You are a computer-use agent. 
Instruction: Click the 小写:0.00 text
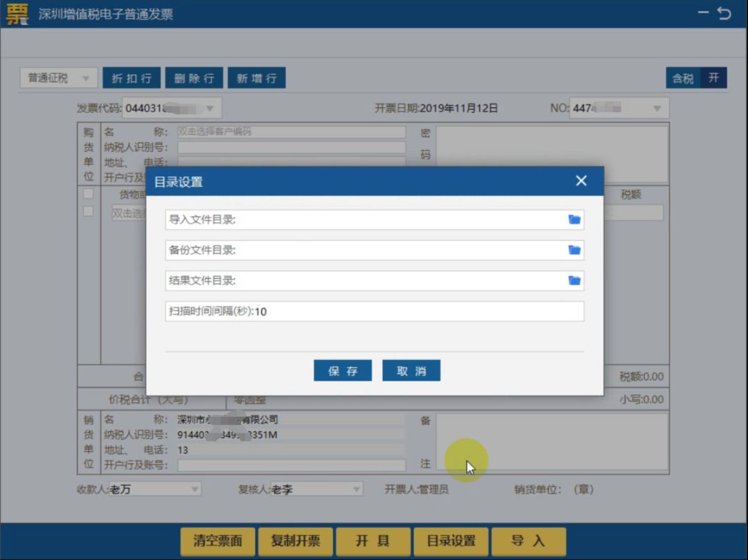pos(641,400)
